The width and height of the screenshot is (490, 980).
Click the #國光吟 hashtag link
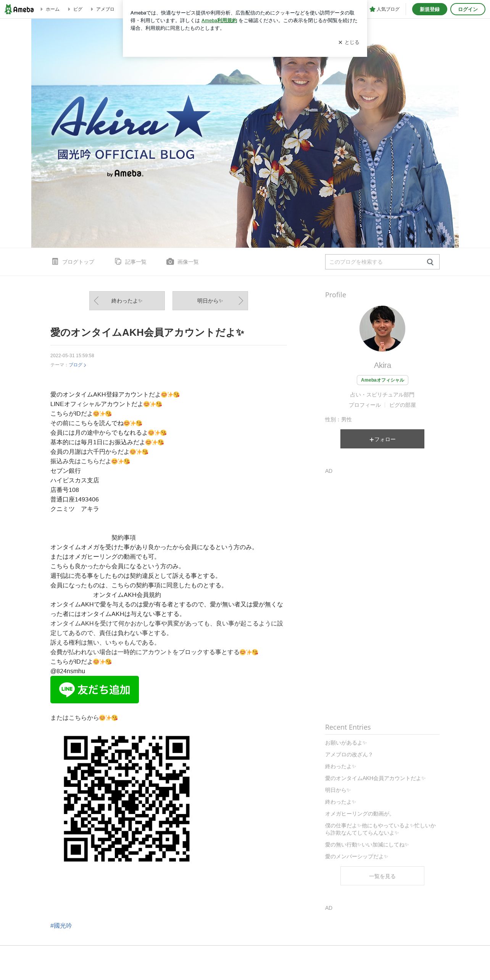(61, 925)
